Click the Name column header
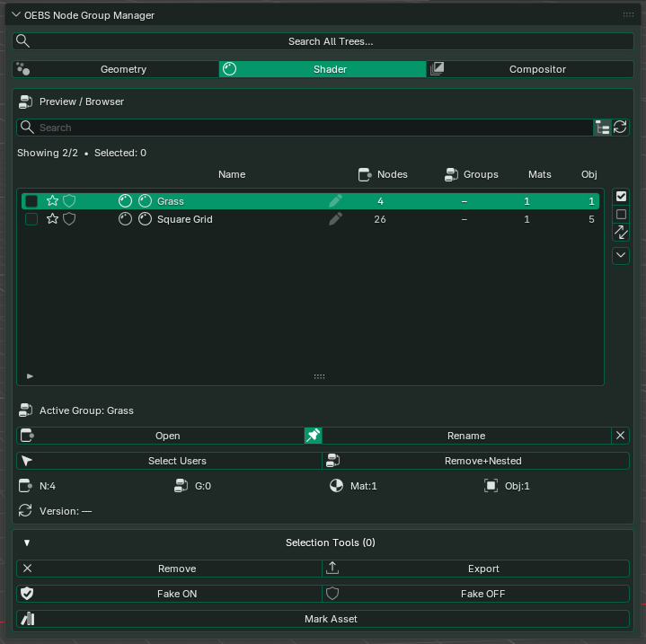Viewport: 646px width, 644px height. [232, 174]
